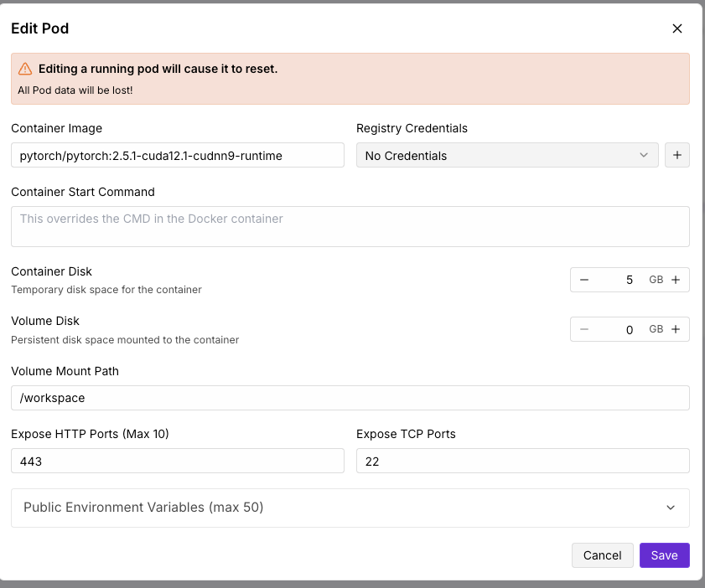Decrease Container Disk size with minus
Image resolution: width=705 pixels, height=588 pixels.
584,280
